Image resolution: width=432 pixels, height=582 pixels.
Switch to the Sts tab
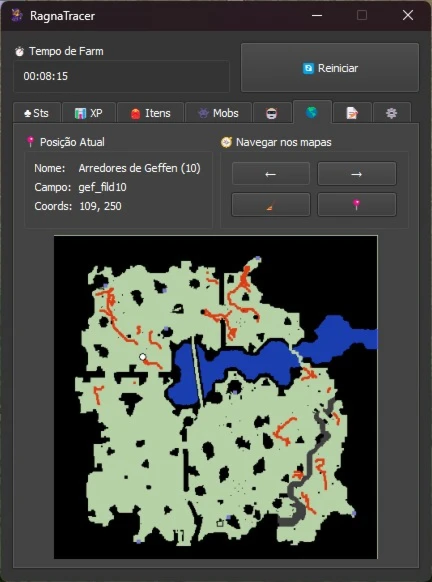click(x=36, y=113)
